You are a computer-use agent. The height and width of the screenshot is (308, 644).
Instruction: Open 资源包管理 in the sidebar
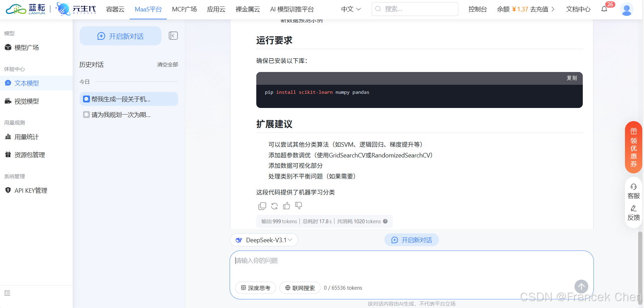(36, 155)
